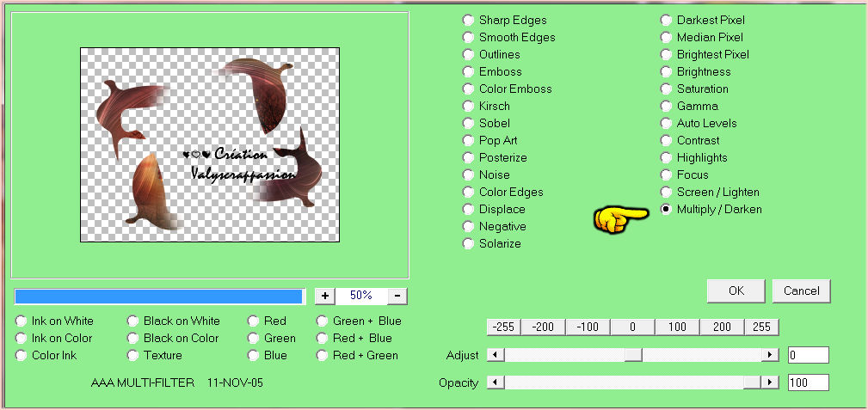Viewport: 868px width, 410px height.
Task: Click the Opacity slider right arrow
Action: pos(770,382)
